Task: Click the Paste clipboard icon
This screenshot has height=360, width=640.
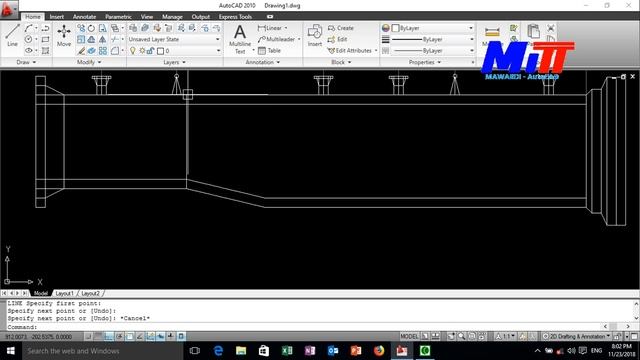Action: [x=533, y=32]
